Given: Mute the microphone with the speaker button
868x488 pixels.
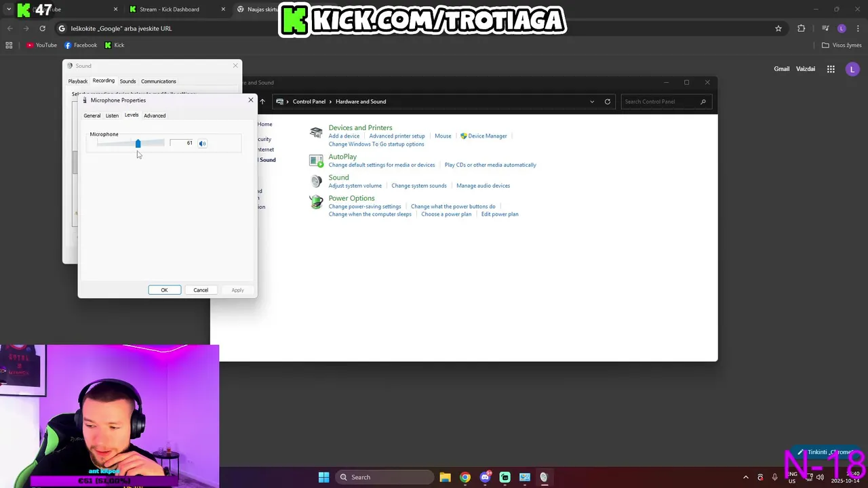Looking at the screenshot, I should coord(202,143).
